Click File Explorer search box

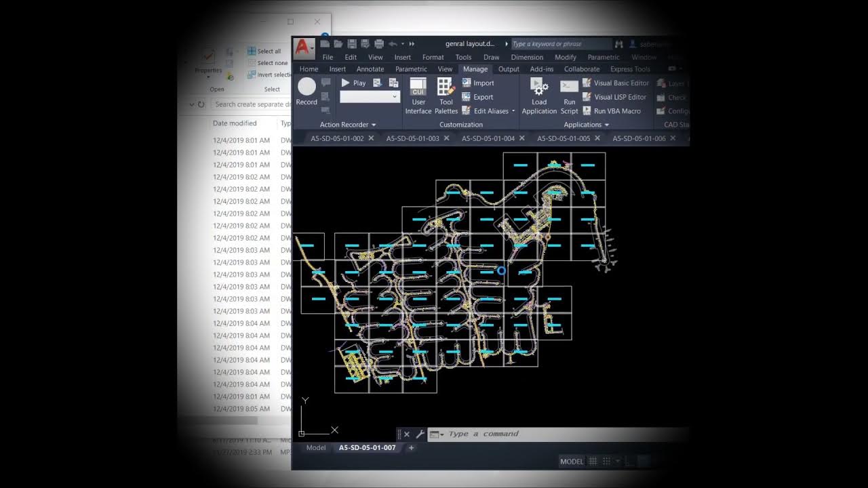point(251,104)
